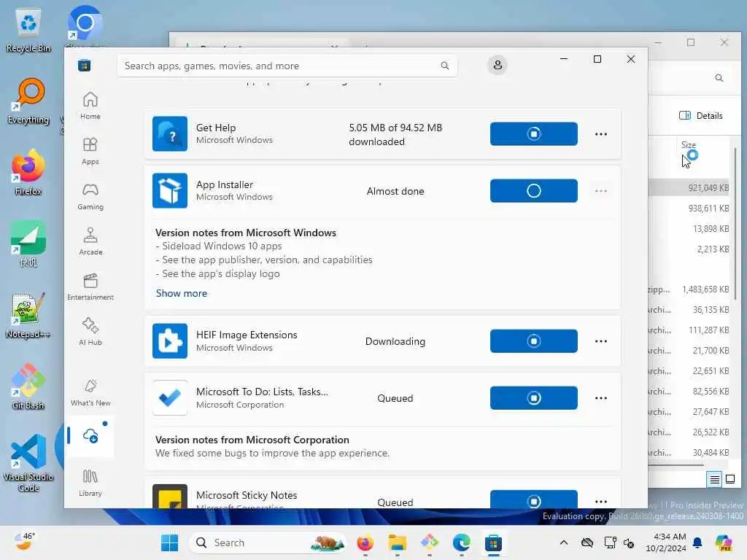Select the 921,049 KB file row

click(x=689, y=187)
